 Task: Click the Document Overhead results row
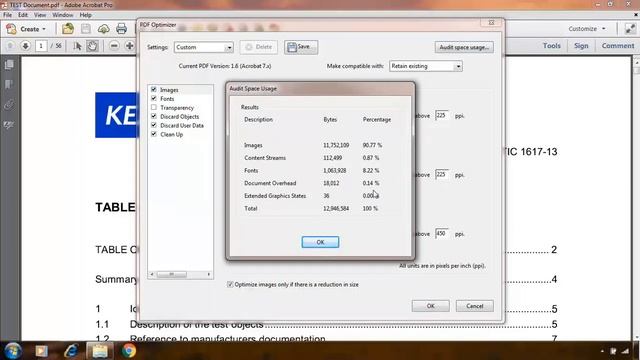coord(313,183)
